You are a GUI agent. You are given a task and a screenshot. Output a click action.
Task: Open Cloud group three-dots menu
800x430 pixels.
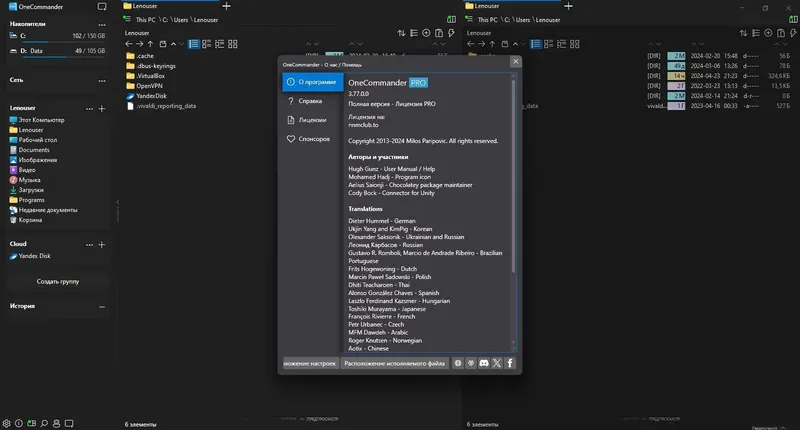(x=89, y=245)
